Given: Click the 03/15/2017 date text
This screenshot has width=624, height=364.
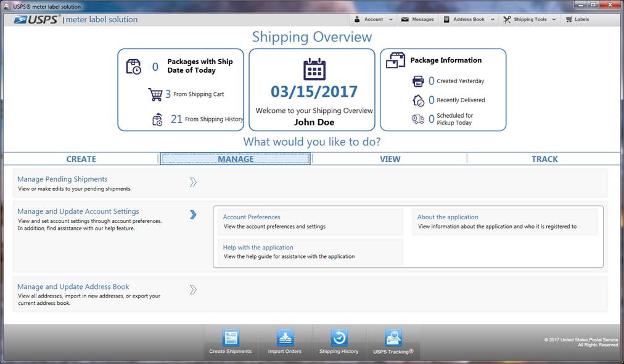Looking at the screenshot, I should click(314, 92).
